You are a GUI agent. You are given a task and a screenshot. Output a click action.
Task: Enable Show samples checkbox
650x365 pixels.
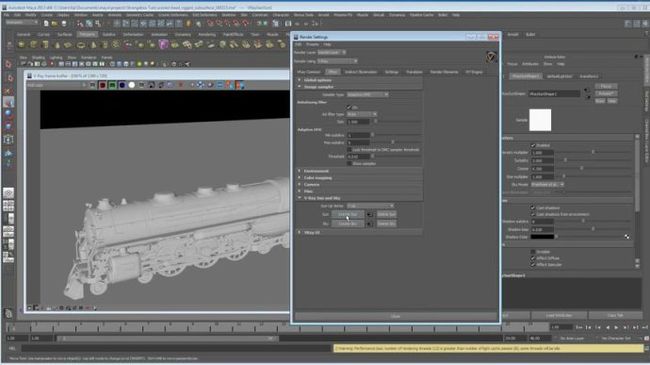tap(349, 163)
